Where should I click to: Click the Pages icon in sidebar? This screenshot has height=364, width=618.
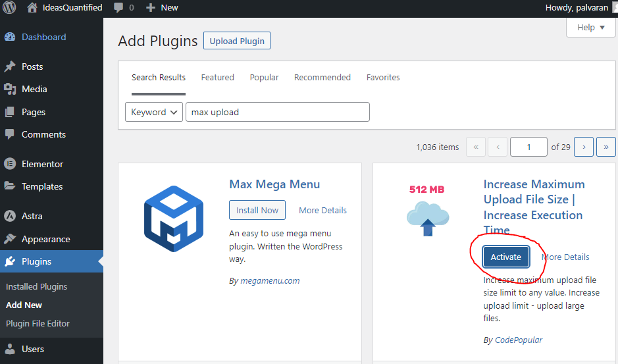pyautogui.click(x=10, y=112)
